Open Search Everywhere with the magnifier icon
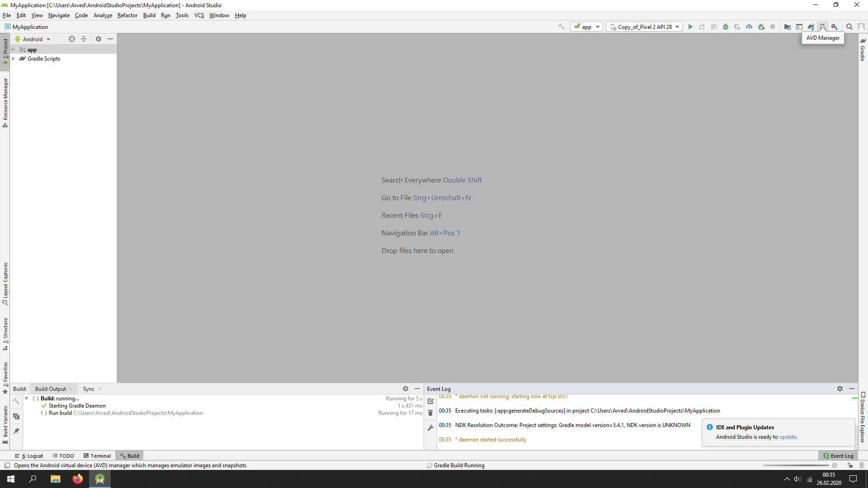This screenshot has height=488, width=868. (x=849, y=27)
